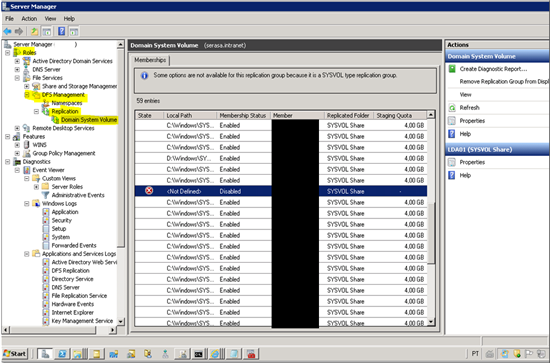550x363 pixels.
Task: Expand Active Directory Domain Services node
Action: coord(17,61)
